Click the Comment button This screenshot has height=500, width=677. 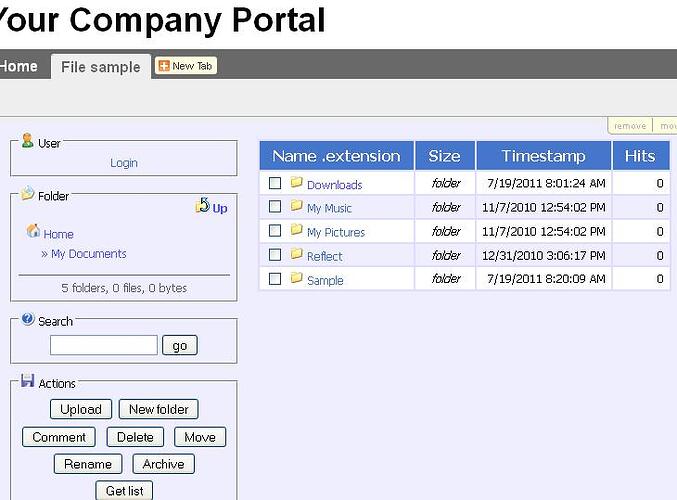tap(59, 437)
